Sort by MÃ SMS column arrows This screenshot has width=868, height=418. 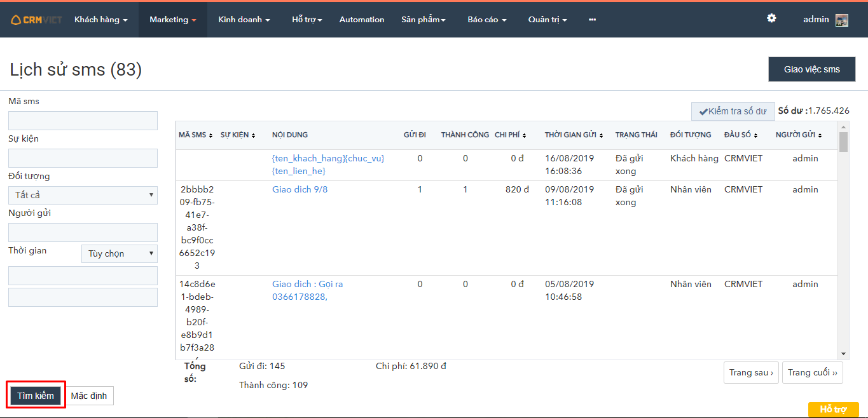coord(210,135)
